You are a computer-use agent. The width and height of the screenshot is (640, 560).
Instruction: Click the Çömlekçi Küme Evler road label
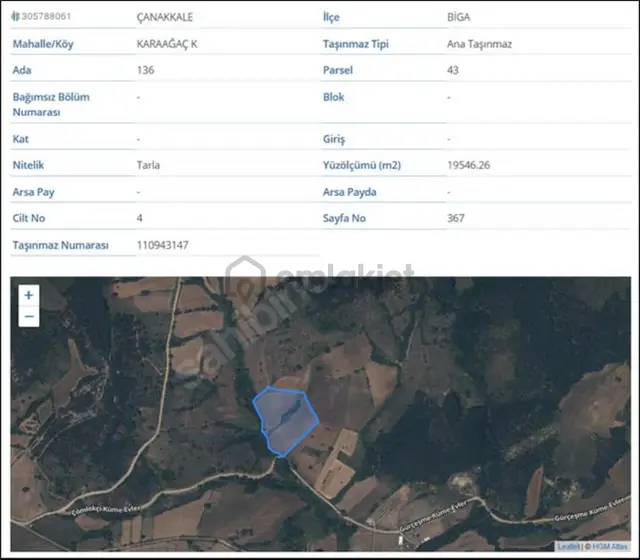pos(105,510)
